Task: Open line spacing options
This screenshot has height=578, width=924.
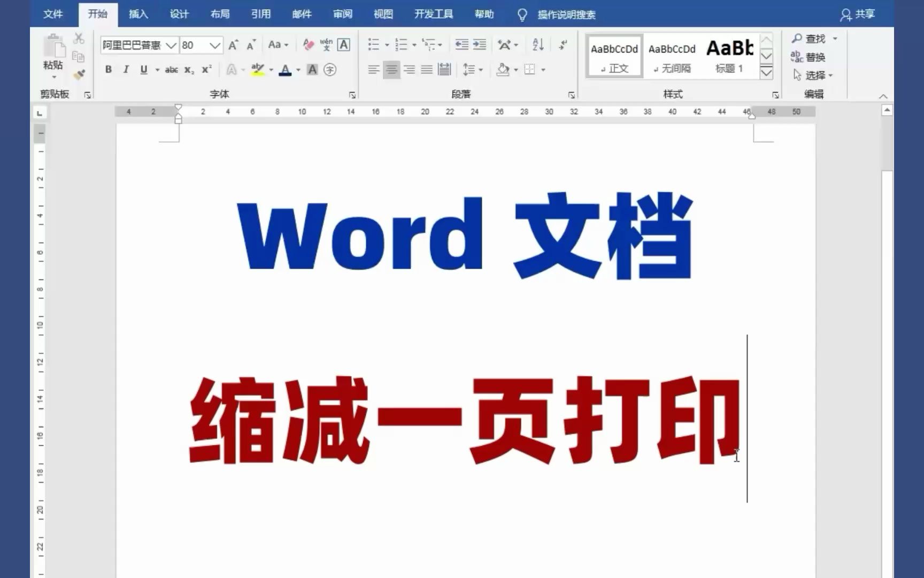Action: [x=473, y=70]
